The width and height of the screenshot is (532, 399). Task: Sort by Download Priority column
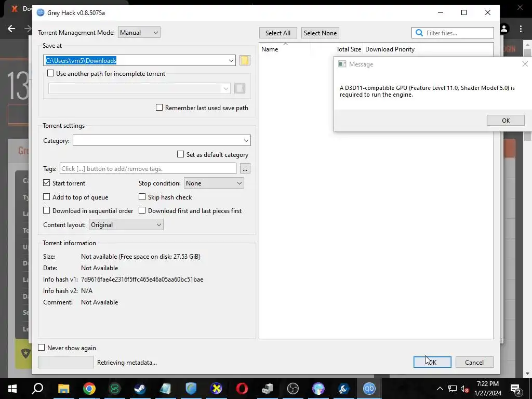pyautogui.click(x=390, y=49)
